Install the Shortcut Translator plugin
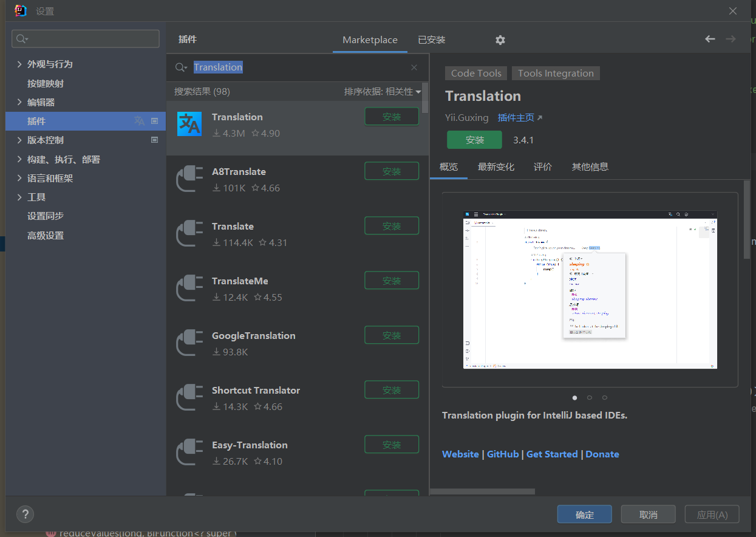Image resolution: width=756 pixels, height=537 pixels. point(392,390)
